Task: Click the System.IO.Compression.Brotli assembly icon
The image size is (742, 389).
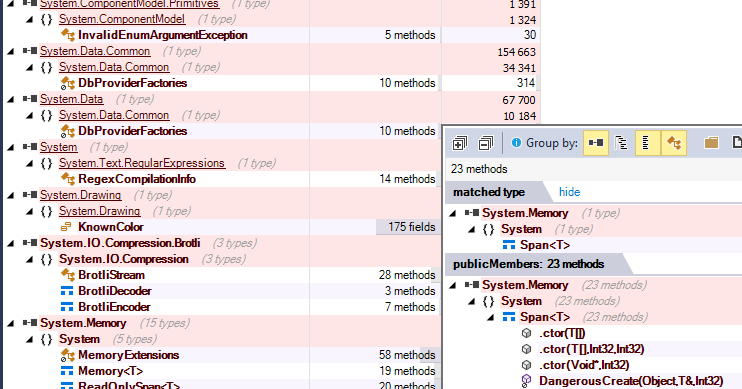Action: click(30, 243)
